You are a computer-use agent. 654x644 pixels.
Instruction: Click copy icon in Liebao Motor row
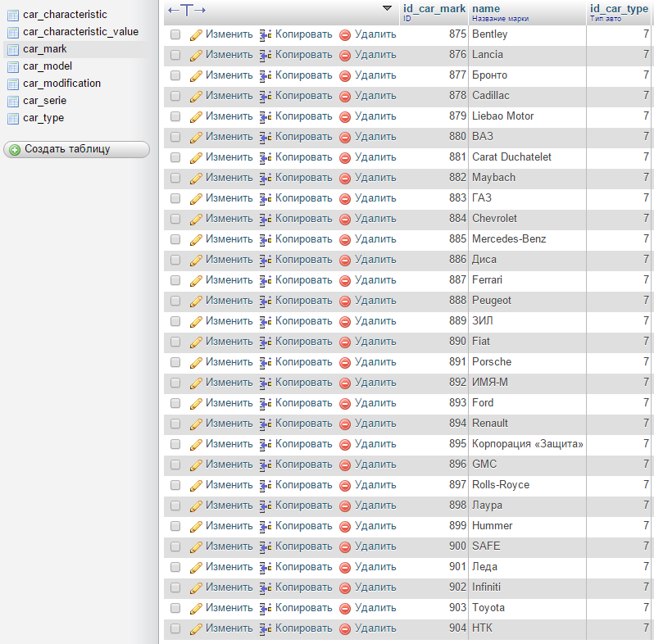coord(266,117)
